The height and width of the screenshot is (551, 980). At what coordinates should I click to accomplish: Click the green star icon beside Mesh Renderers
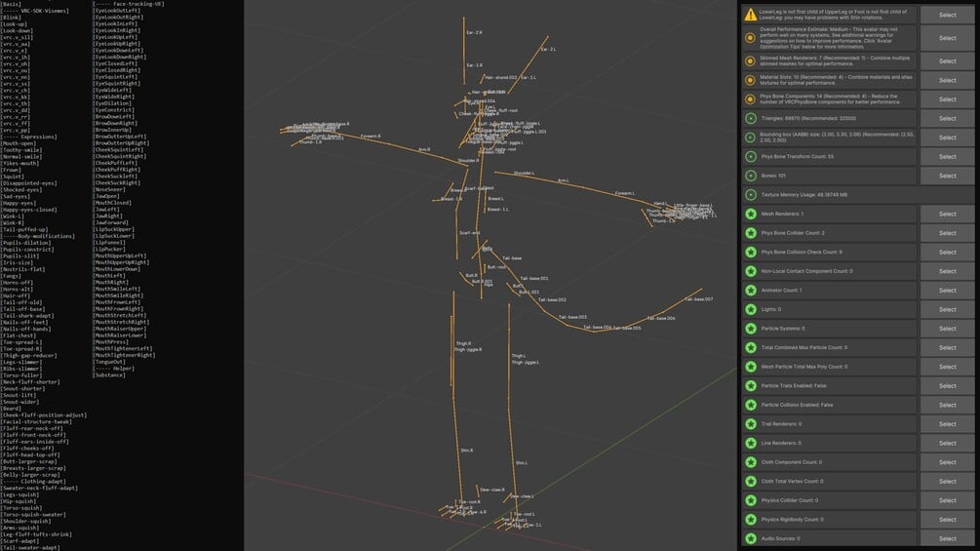(x=751, y=214)
